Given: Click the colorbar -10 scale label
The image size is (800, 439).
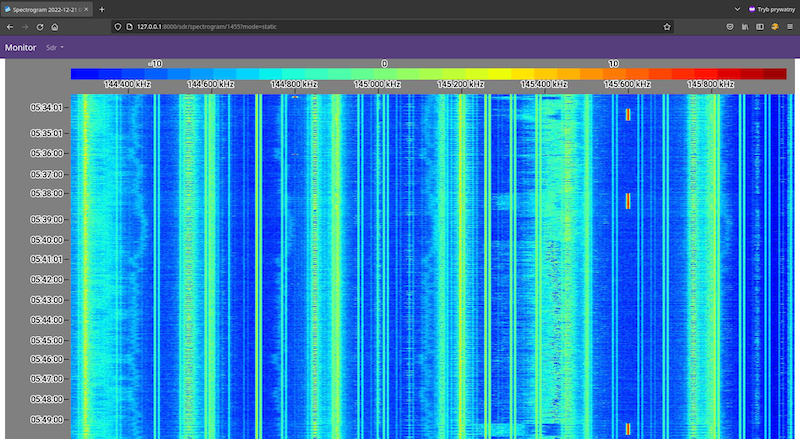Looking at the screenshot, I should point(155,64).
